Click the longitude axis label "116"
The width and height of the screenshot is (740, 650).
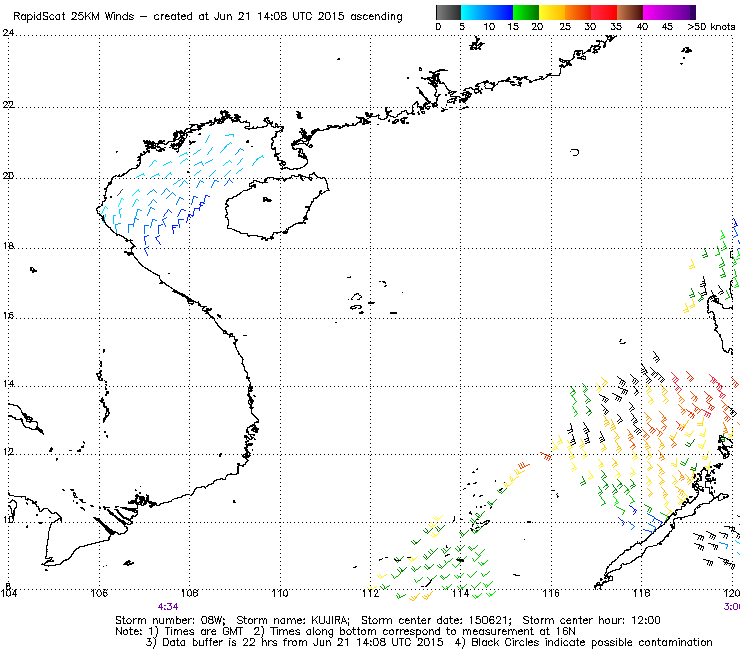click(551, 593)
